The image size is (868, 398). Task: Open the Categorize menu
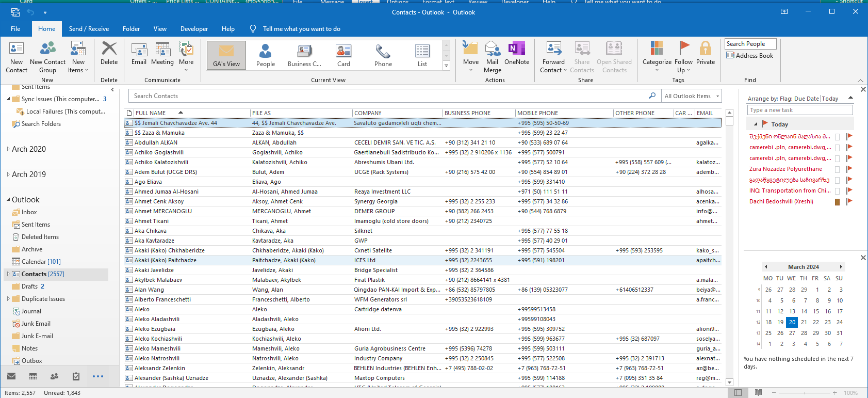pyautogui.click(x=657, y=56)
